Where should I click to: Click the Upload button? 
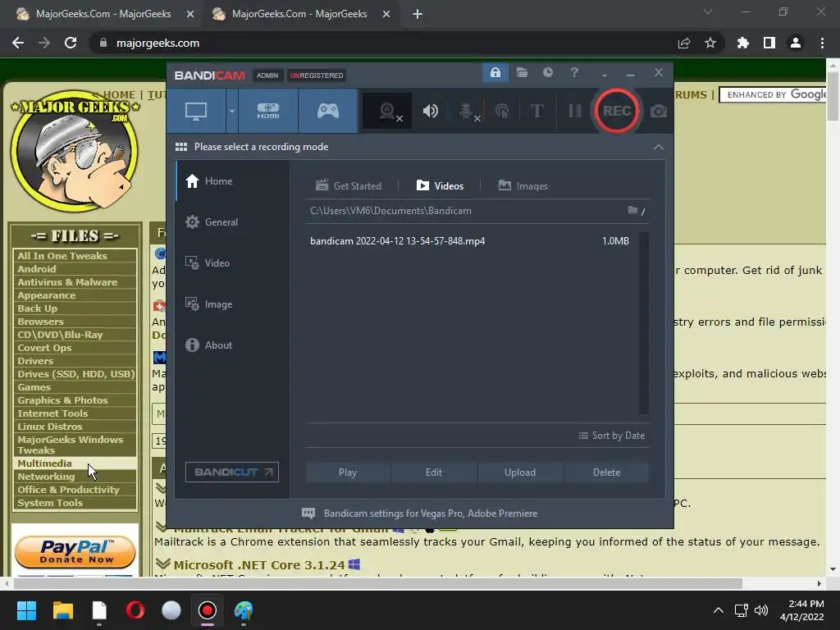(519, 472)
